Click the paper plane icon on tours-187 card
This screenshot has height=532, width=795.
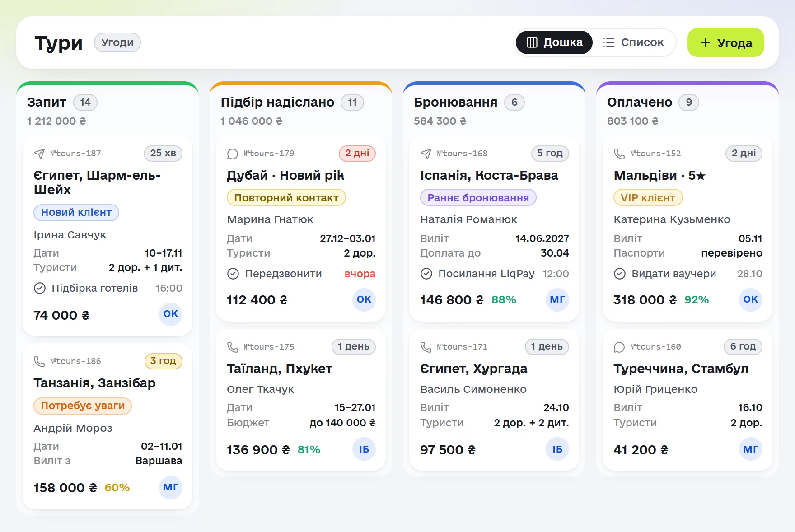(39, 154)
